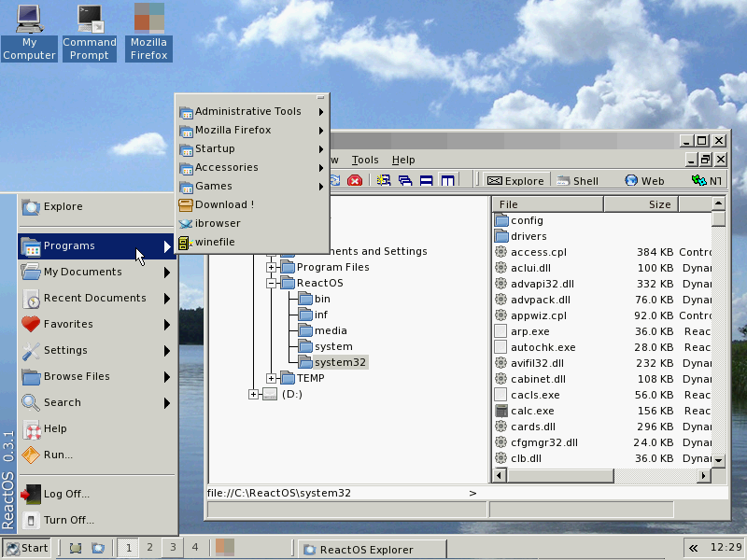Viewport: 747px width, 560px height.
Task: Choose Browse Files in Start menu
Action: coord(96,377)
